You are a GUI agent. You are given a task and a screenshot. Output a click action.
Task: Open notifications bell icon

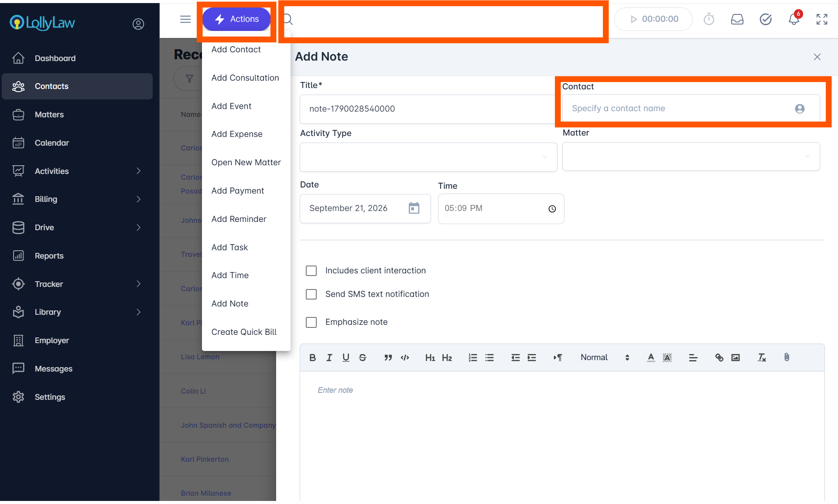click(x=794, y=19)
